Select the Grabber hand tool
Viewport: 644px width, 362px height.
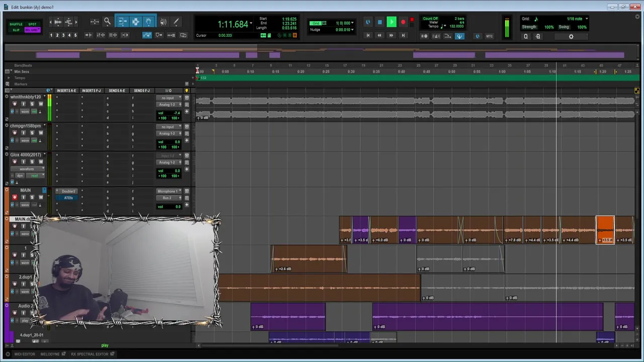coord(149,22)
